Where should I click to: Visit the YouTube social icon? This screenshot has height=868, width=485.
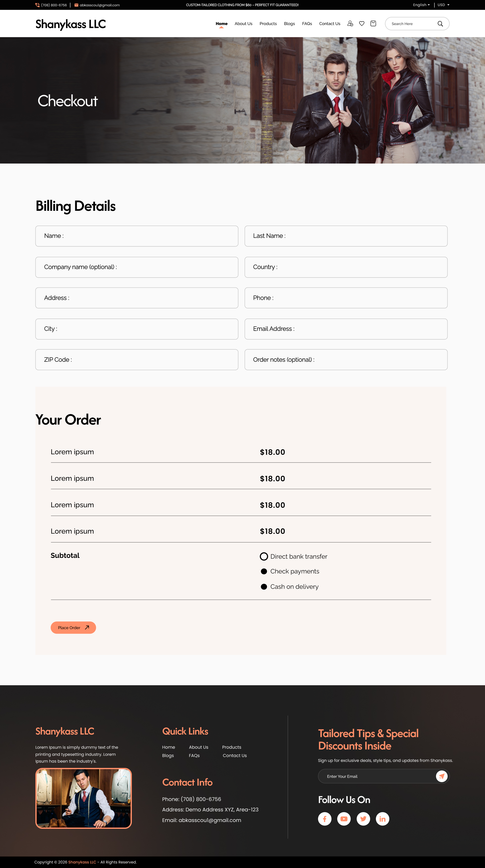click(x=344, y=819)
